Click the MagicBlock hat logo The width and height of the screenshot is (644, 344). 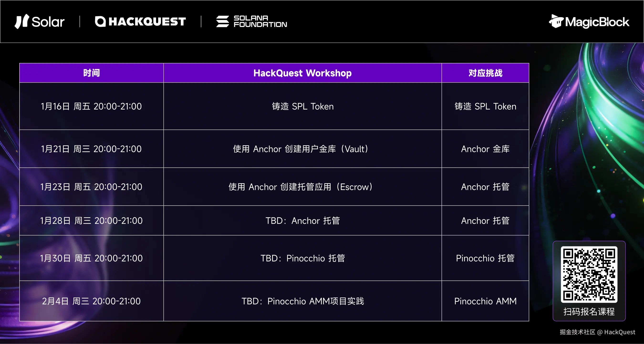pos(556,21)
